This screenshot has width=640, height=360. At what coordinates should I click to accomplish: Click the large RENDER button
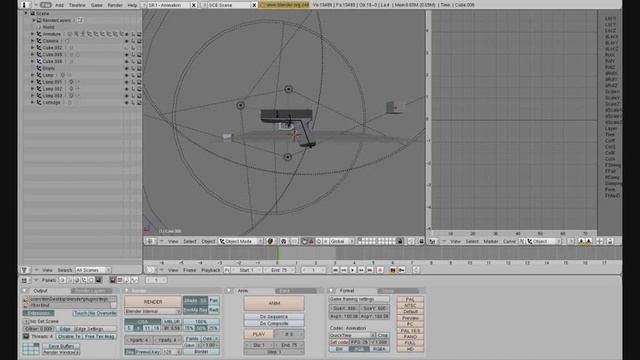point(153,302)
